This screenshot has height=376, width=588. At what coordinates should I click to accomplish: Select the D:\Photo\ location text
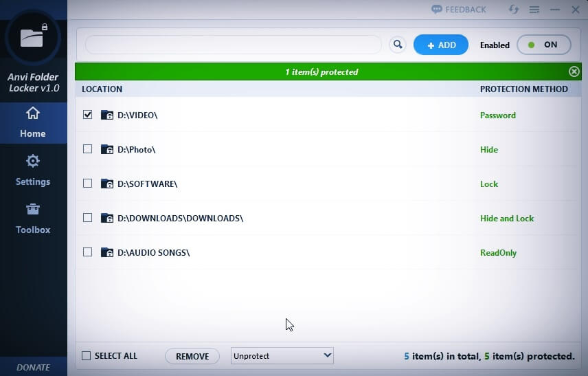[136, 150]
